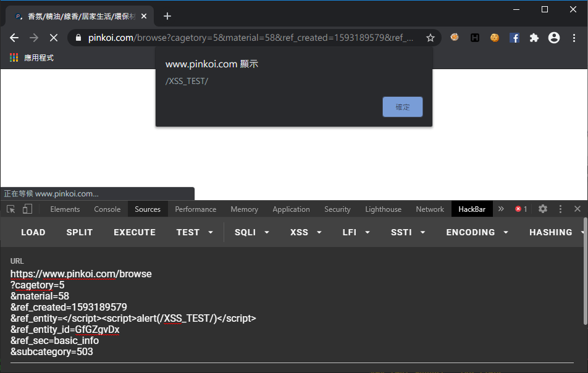Click into HackBar URL textarea
Screen dimensions: 588x373
click(292, 312)
